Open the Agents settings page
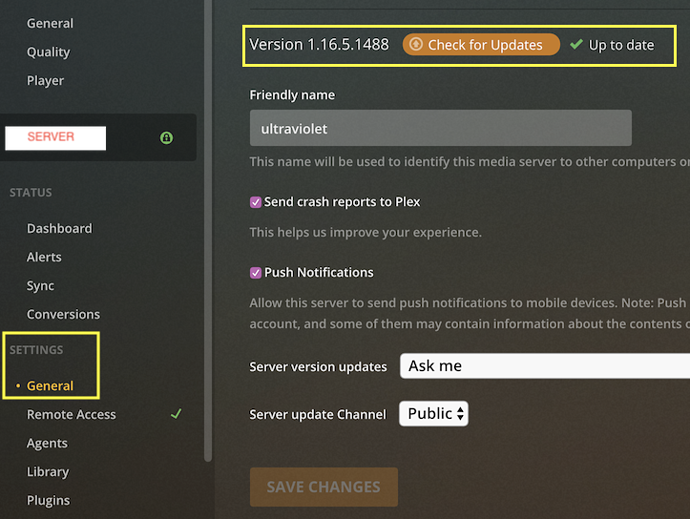 (x=47, y=443)
